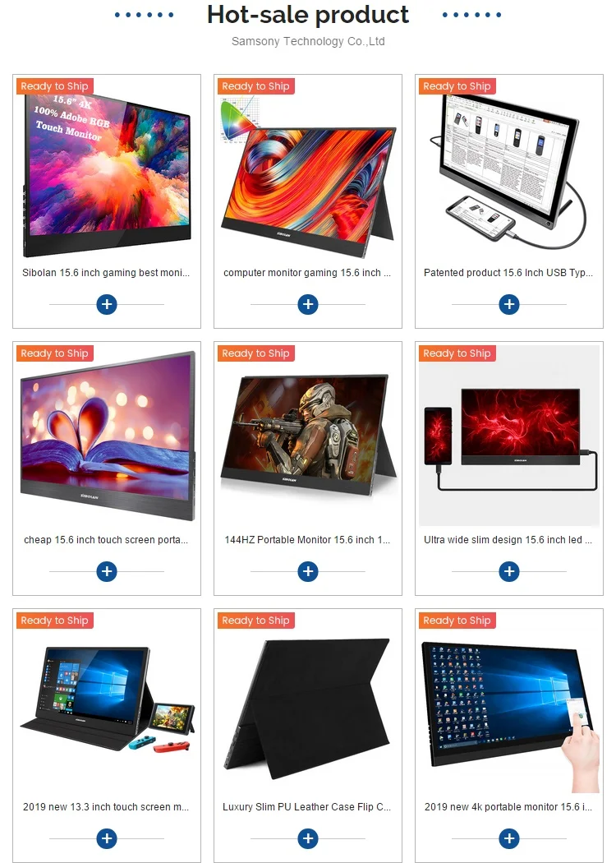This screenshot has height=863, width=616.
Task: Open the 144HZ Portable Monitor 15.6 inch link
Action: (x=307, y=540)
